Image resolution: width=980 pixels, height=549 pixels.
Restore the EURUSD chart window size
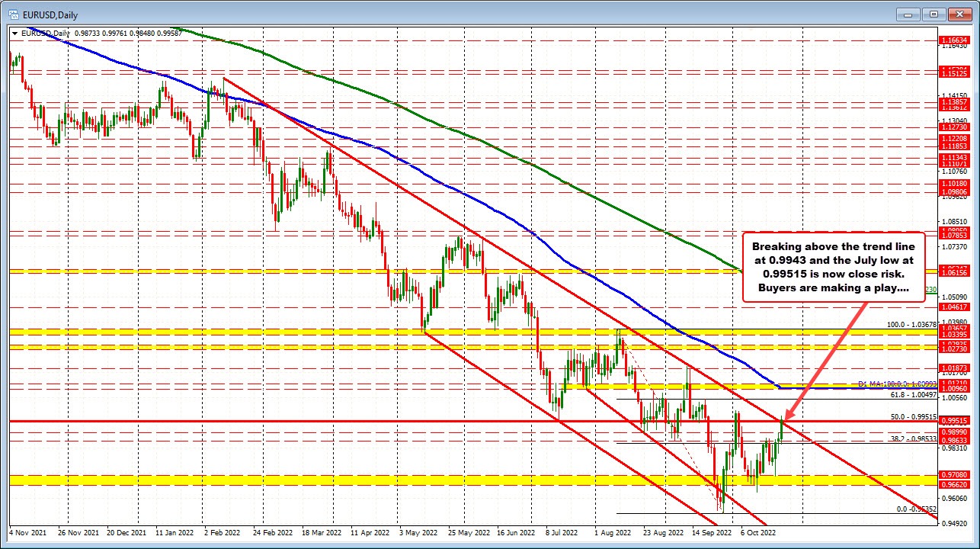[x=933, y=14]
